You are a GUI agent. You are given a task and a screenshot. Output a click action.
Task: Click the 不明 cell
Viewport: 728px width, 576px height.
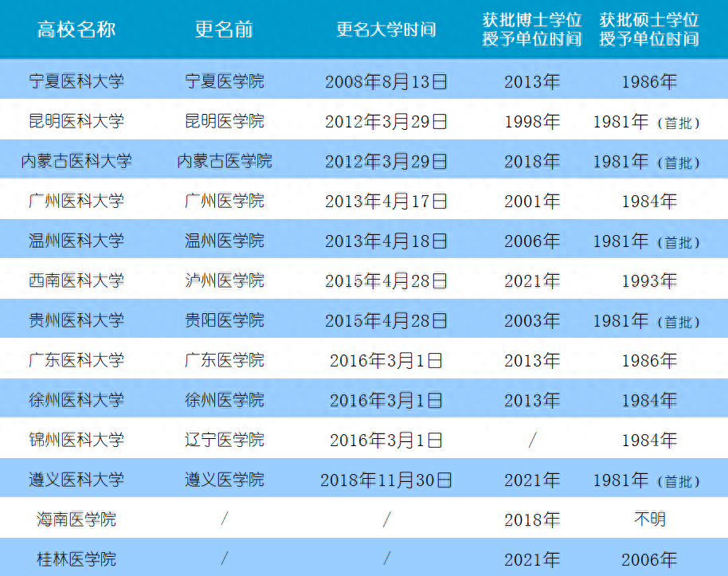coord(649,519)
